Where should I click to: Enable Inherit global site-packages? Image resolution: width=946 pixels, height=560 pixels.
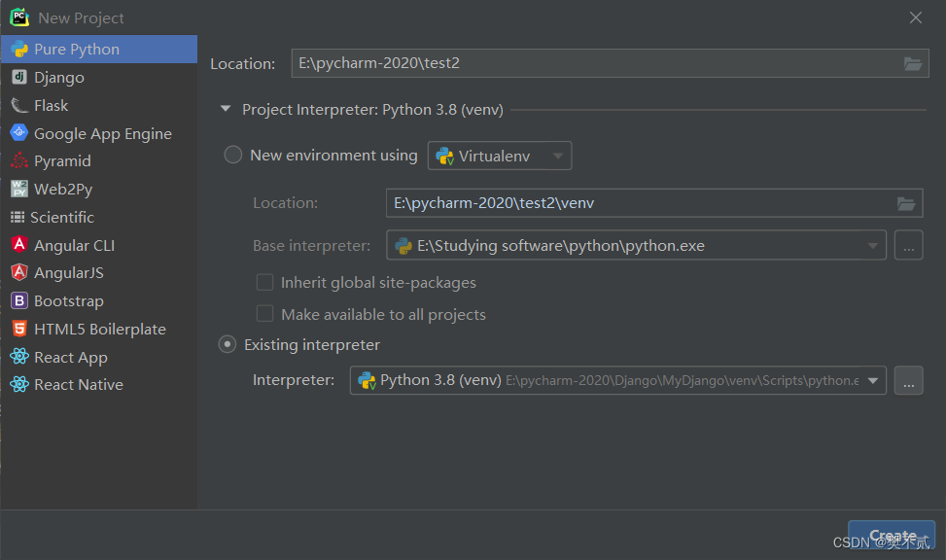tap(265, 282)
